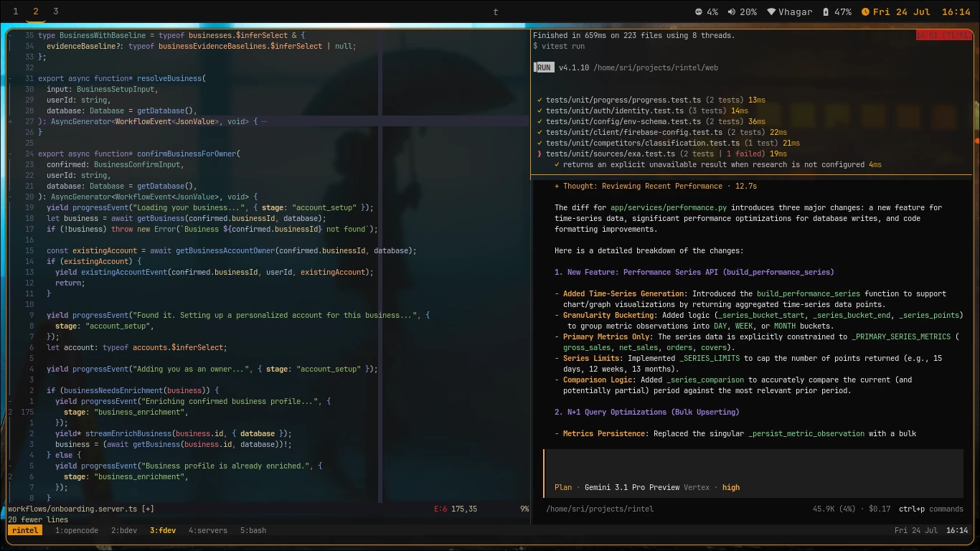Select workspace 2 in top bar
Screen dimensions: 980x551
pos(35,11)
